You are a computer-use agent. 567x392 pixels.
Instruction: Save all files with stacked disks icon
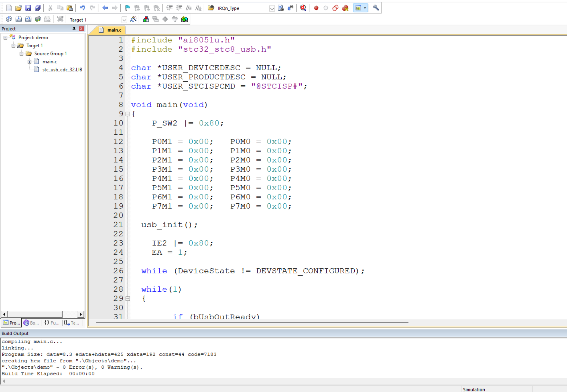pos(38,8)
